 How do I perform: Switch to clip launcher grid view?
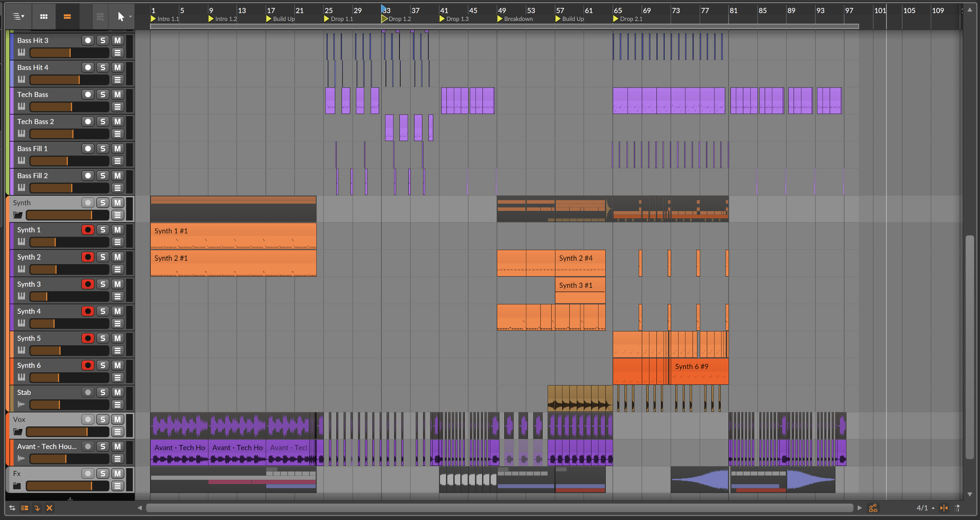pos(44,17)
